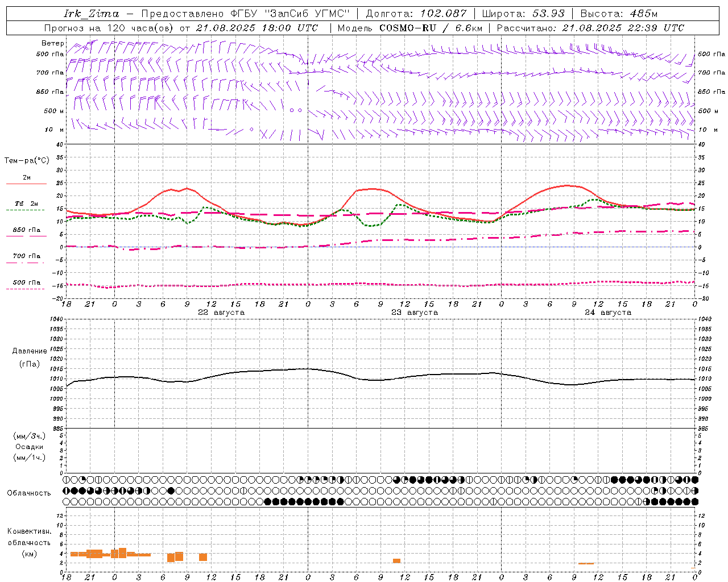This screenshot has width=728, height=582.
Task: Click the '(мм/1ч.)' unit label
Action: pos(30,458)
